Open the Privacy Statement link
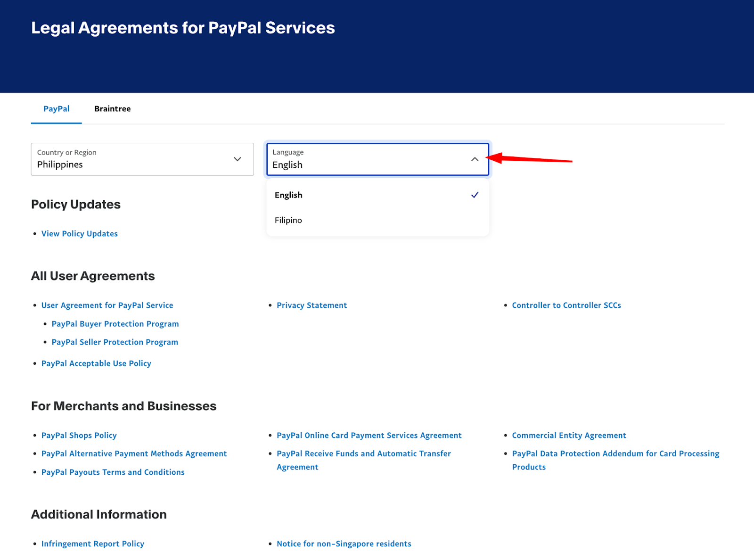The height and width of the screenshot is (560, 754). (311, 305)
